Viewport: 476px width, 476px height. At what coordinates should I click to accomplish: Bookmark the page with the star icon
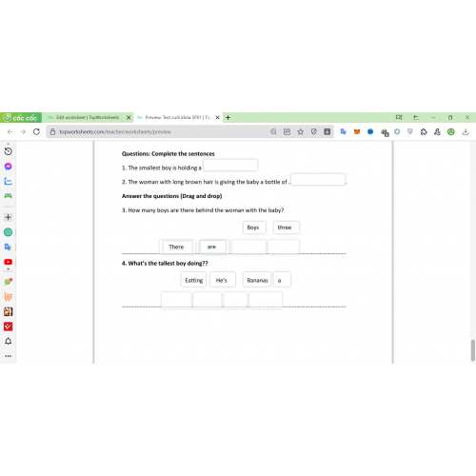pyautogui.click(x=300, y=131)
